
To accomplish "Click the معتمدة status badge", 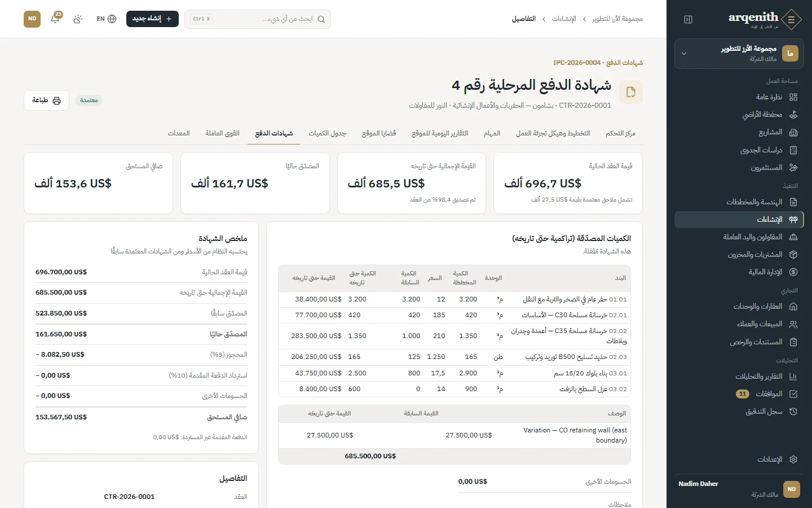I will [x=89, y=100].
